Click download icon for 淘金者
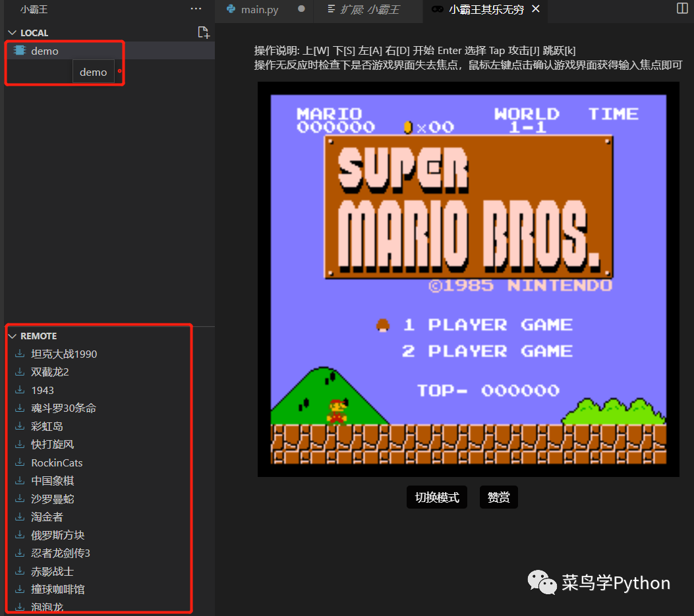Viewport: 694px width, 616px height. pyautogui.click(x=20, y=517)
